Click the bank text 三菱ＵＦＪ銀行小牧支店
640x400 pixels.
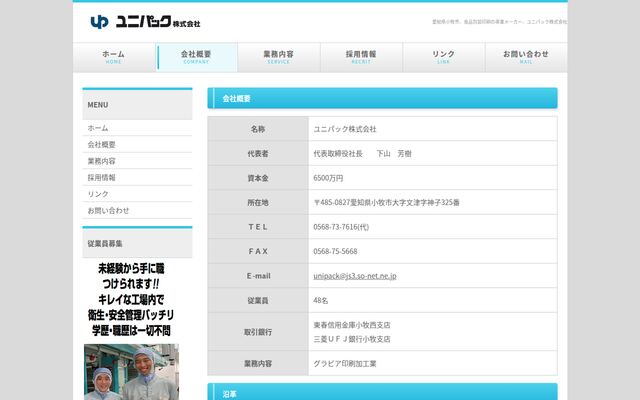tap(352, 339)
